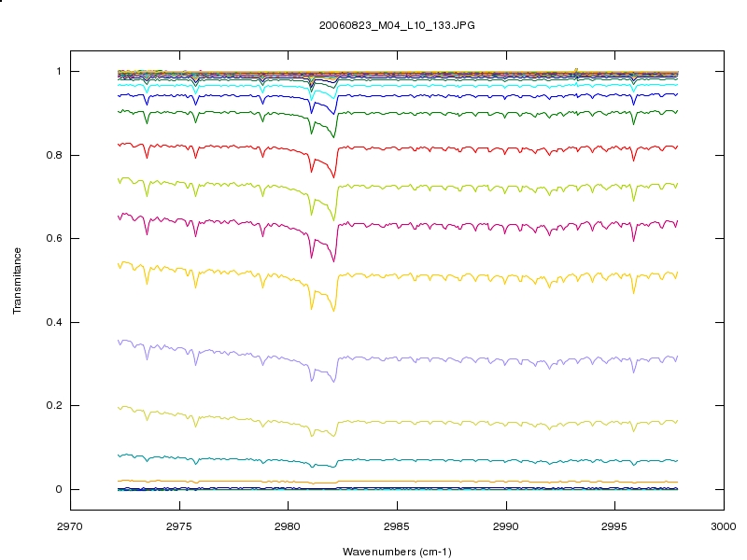Select the magenta spectrum curve near 0.65
This screenshot has width=747, height=560.
coord(398,224)
